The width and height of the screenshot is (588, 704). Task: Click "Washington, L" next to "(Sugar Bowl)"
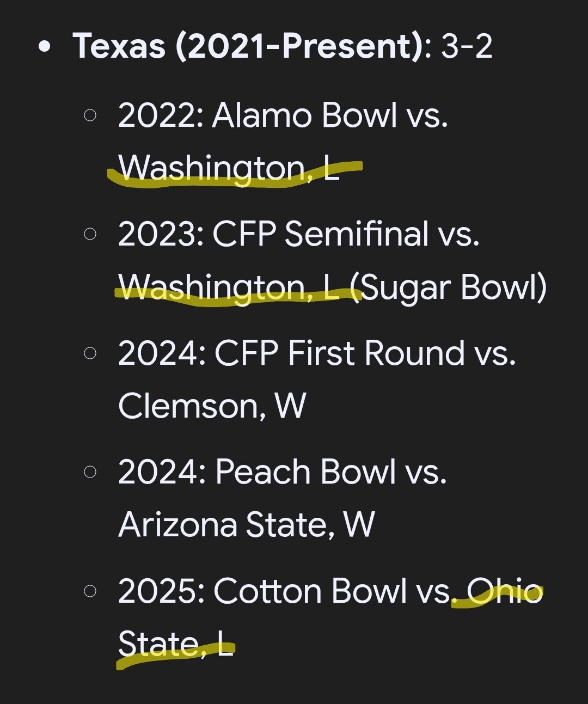tap(229, 287)
